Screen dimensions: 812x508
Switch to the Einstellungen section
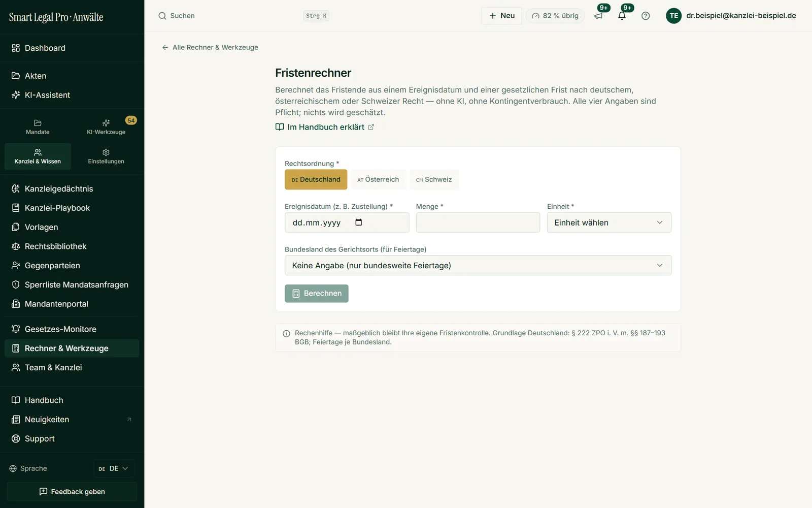[x=106, y=156]
